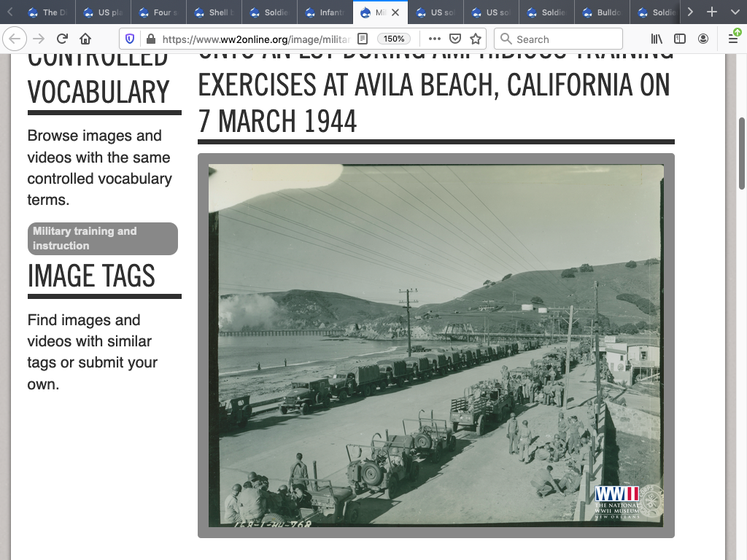Open tracking protection shield info
747x560 pixels.
click(x=130, y=39)
